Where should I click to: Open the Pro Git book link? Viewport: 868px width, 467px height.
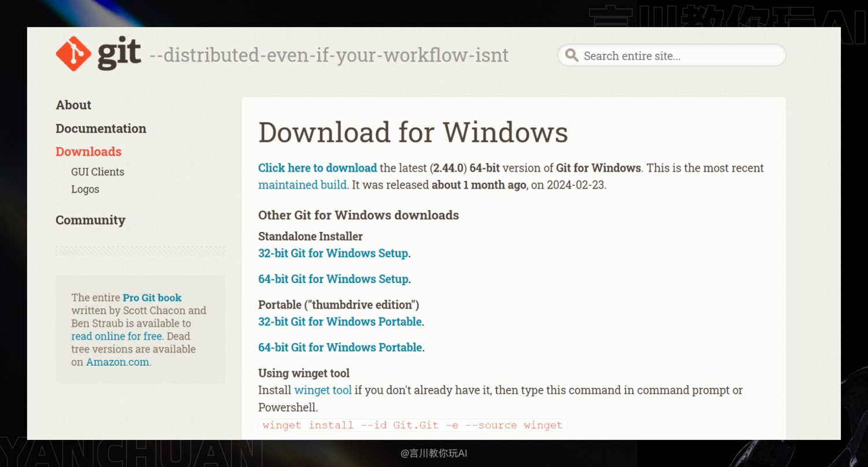[152, 297]
